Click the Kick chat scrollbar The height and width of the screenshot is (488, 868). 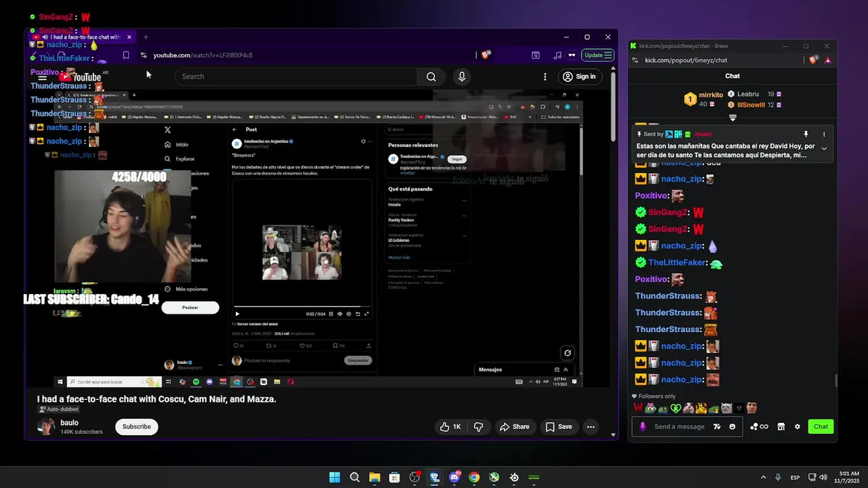(836, 381)
